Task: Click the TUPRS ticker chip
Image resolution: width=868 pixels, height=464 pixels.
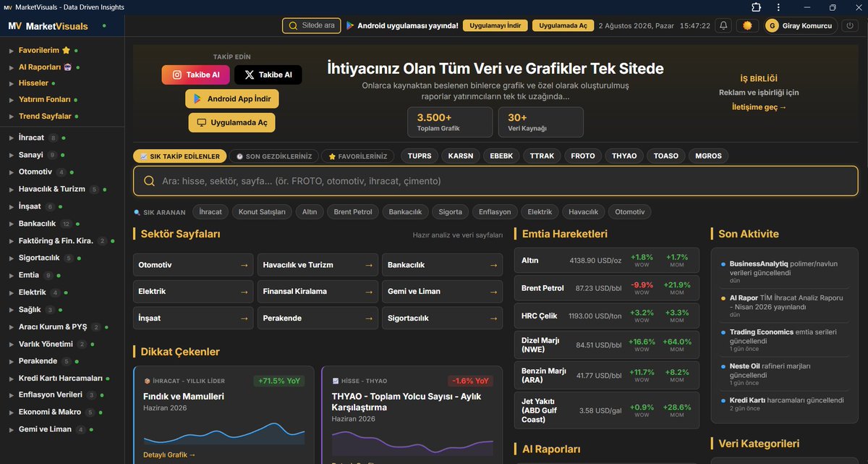Action: 420,156
